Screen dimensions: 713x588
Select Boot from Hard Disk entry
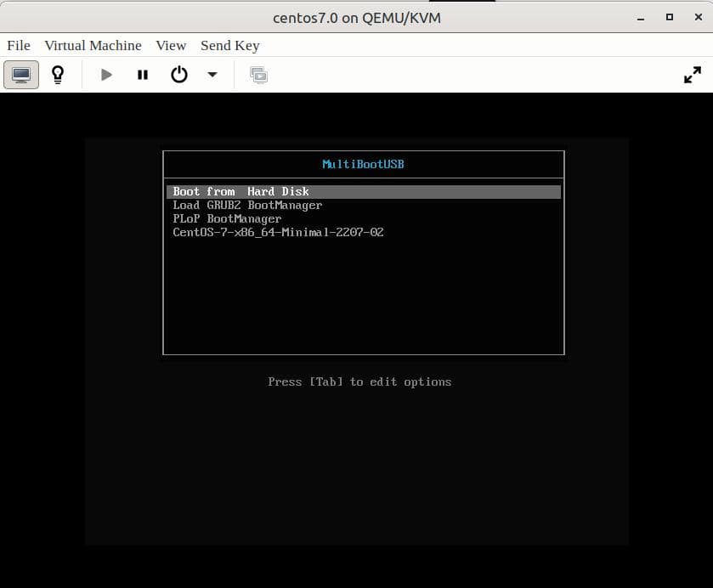tap(364, 191)
